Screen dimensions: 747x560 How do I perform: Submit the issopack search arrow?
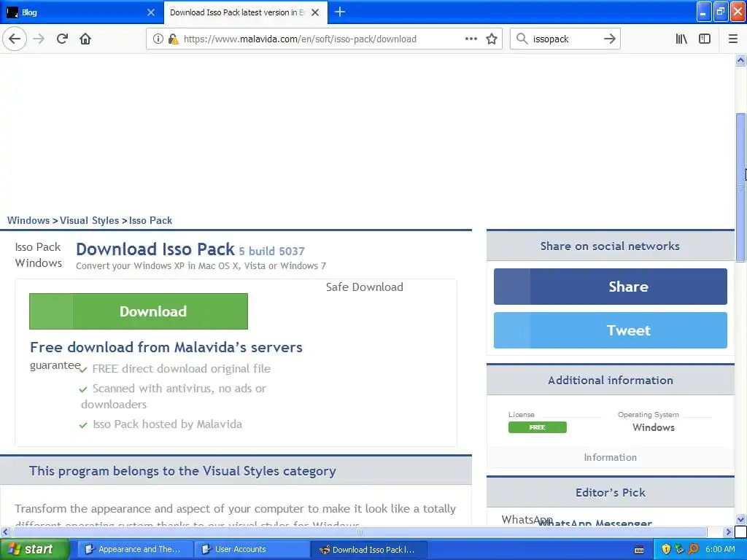610,39
